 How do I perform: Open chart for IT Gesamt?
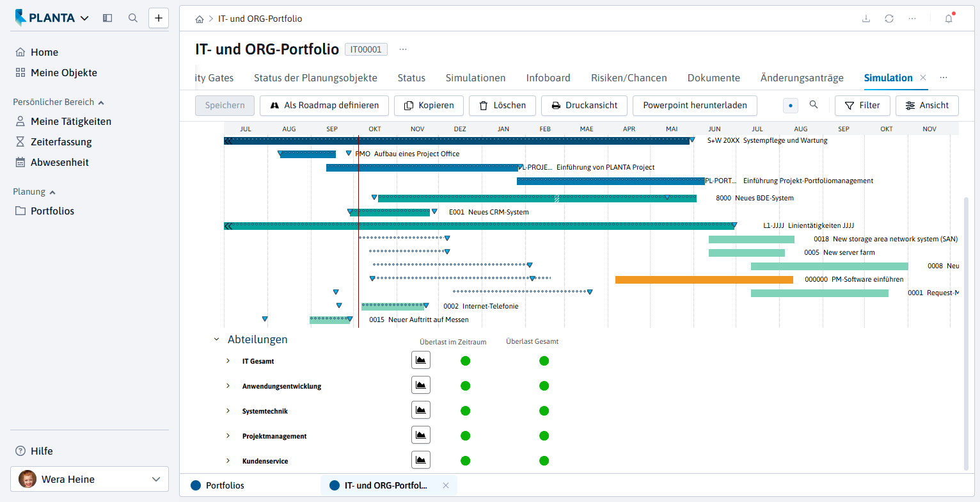(x=421, y=360)
